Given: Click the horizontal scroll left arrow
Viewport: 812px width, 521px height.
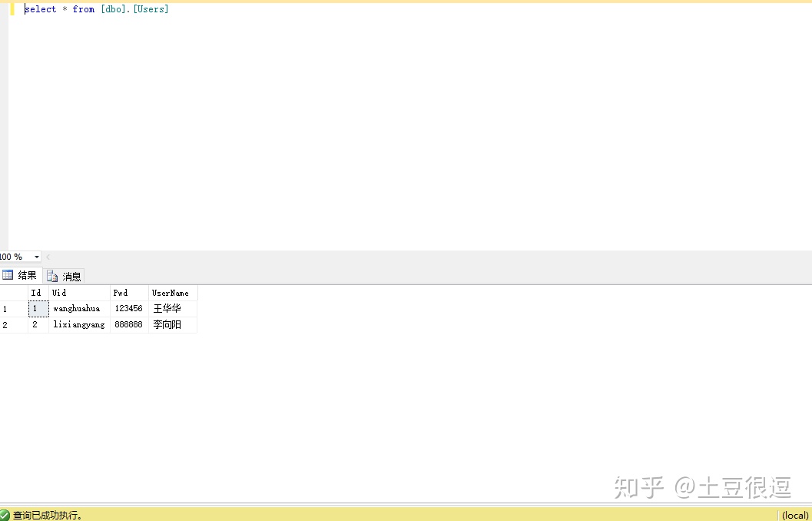Looking at the screenshot, I should click(x=48, y=257).
